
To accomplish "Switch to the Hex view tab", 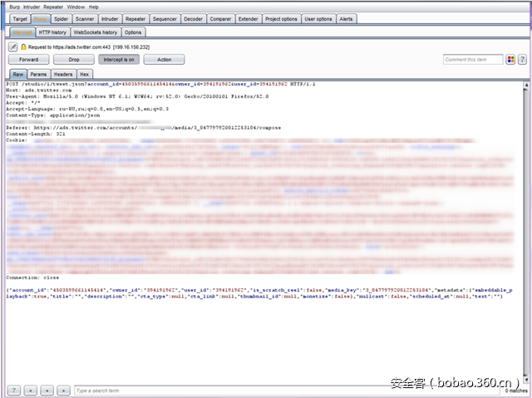I will pyautogui.click(x=84, y=74).
